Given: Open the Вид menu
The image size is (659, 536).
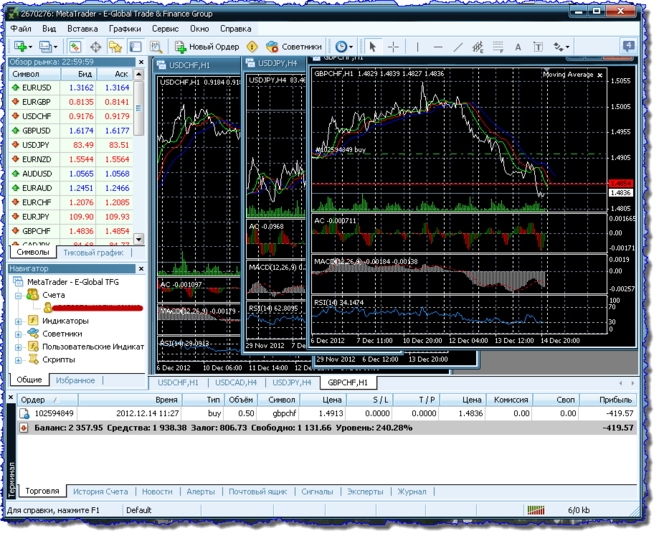Looking at the screenshot, I should (49, 29).
